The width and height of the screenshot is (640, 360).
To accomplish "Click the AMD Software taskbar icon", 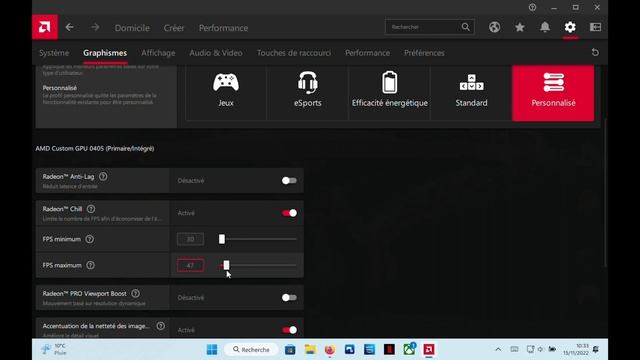I will [x=429, y=349].
